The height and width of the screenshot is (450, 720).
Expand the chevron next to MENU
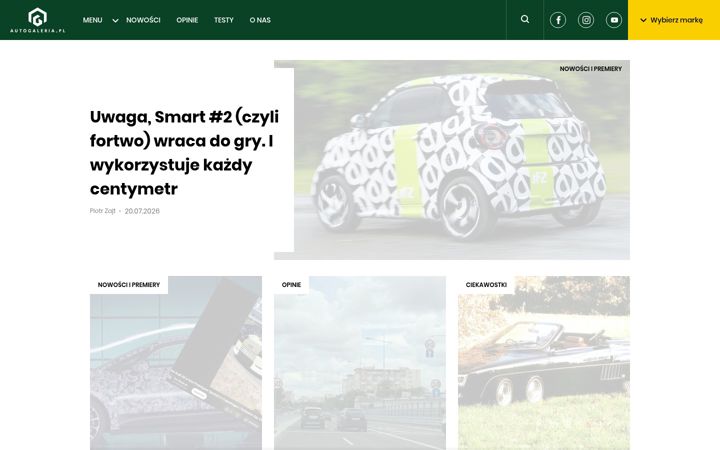(115, 20)
